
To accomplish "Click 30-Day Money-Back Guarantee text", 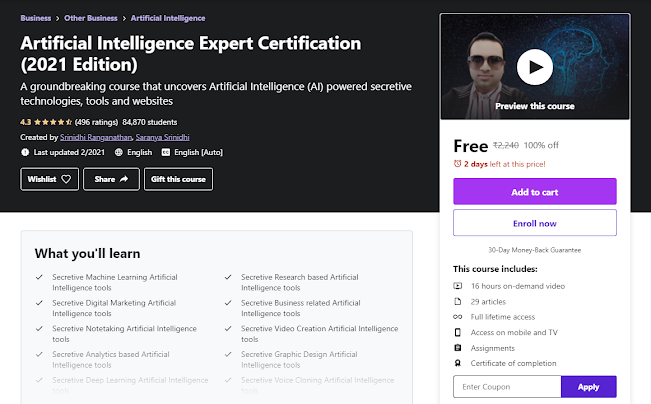I will 535,250.
